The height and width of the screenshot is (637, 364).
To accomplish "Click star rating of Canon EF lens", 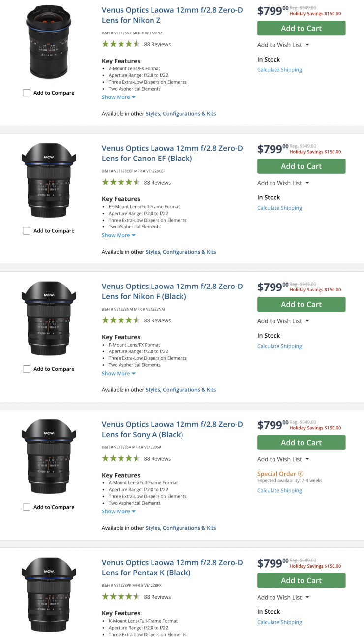I will [121, 183].
